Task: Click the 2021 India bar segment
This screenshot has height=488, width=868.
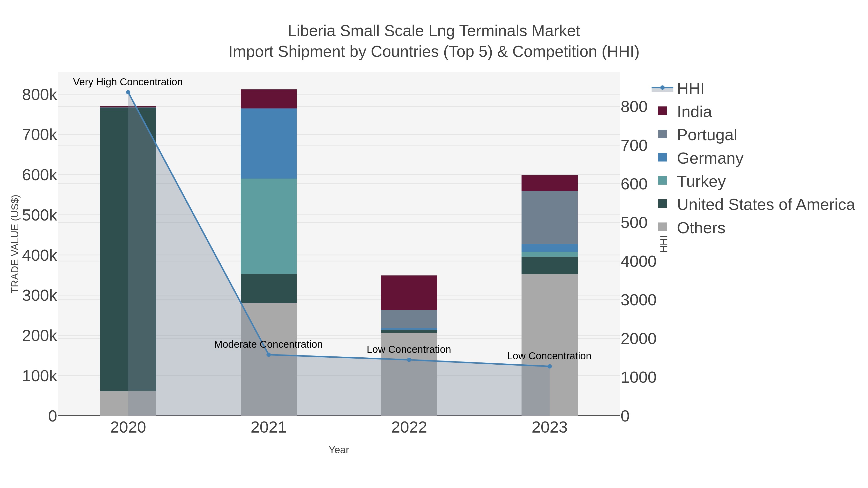Action: 269,99
